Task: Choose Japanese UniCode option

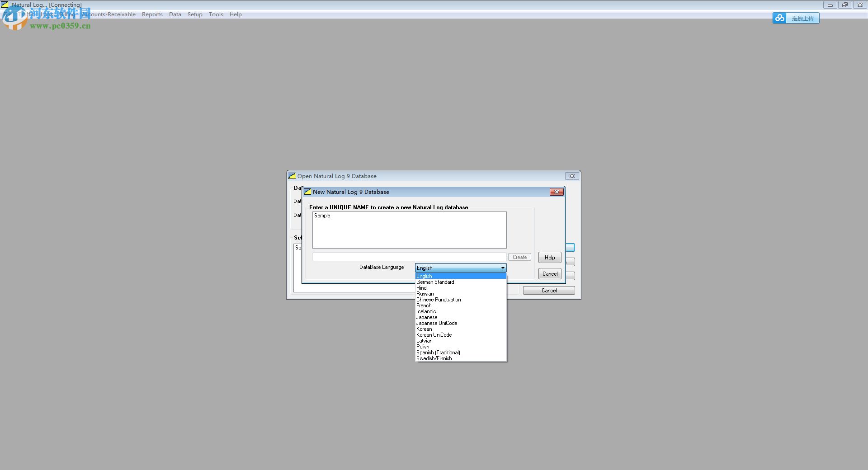Action: (x=461, y=323)
